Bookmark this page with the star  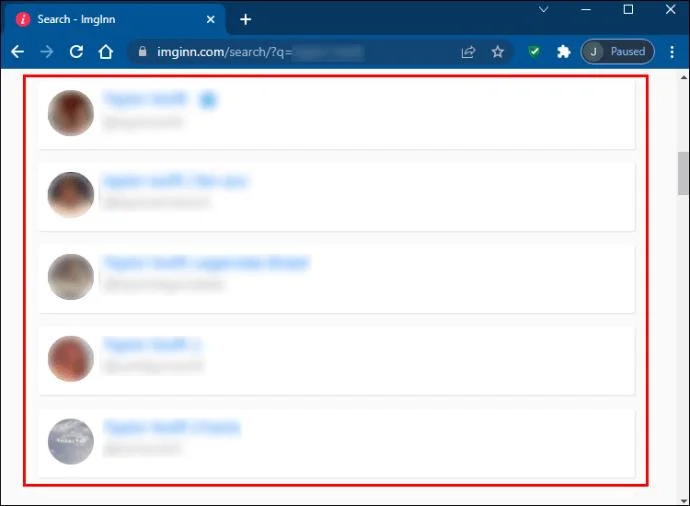tap(498, 52)
